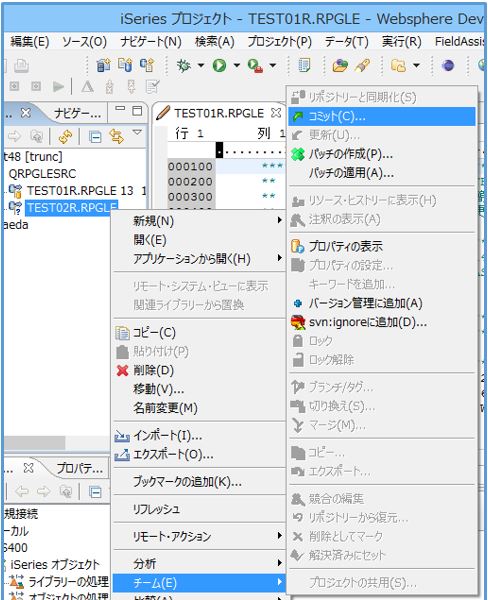Select TEST02R.RPGLE in the tree
The width and height of the screenshot is (488, 600).
[72, 208]
